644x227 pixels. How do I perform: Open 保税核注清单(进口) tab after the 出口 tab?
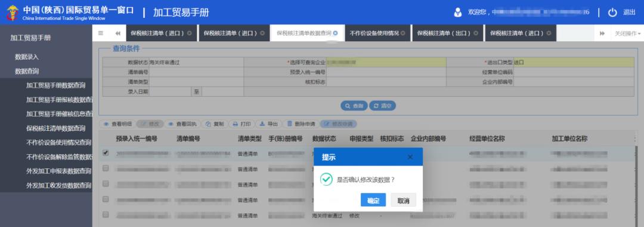coord(517,33)
